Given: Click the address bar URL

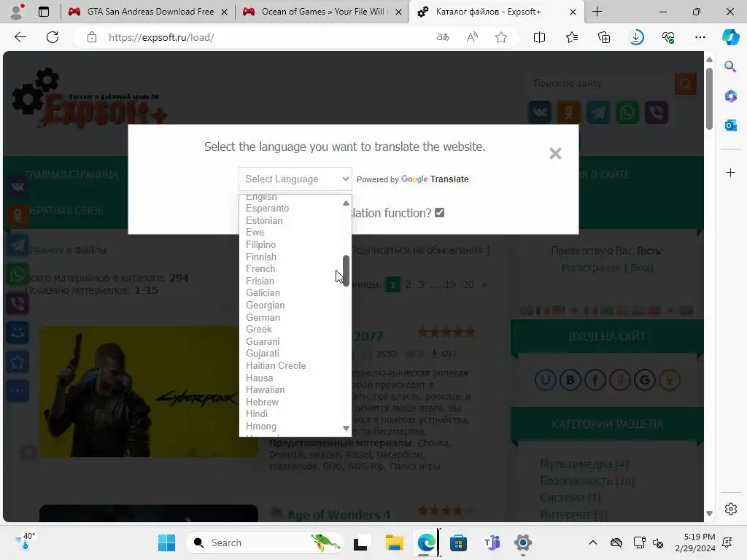Looking at the screenshot, I should [161, 37].
